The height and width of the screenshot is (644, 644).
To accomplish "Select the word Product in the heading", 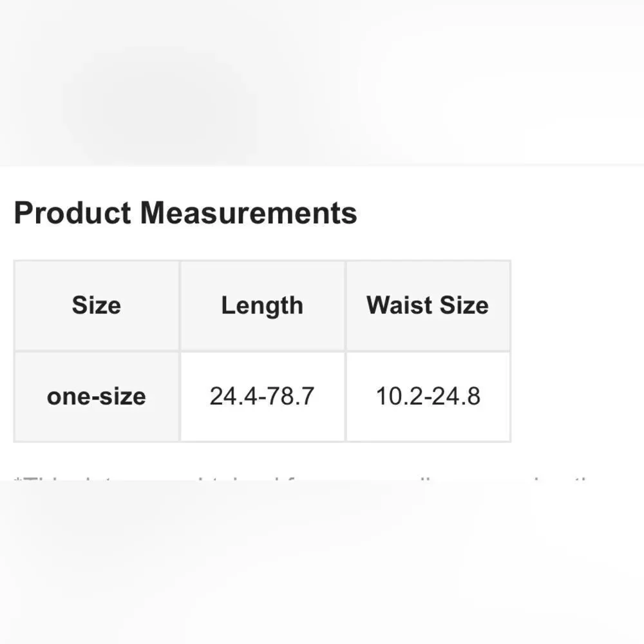I will point(72,213).
